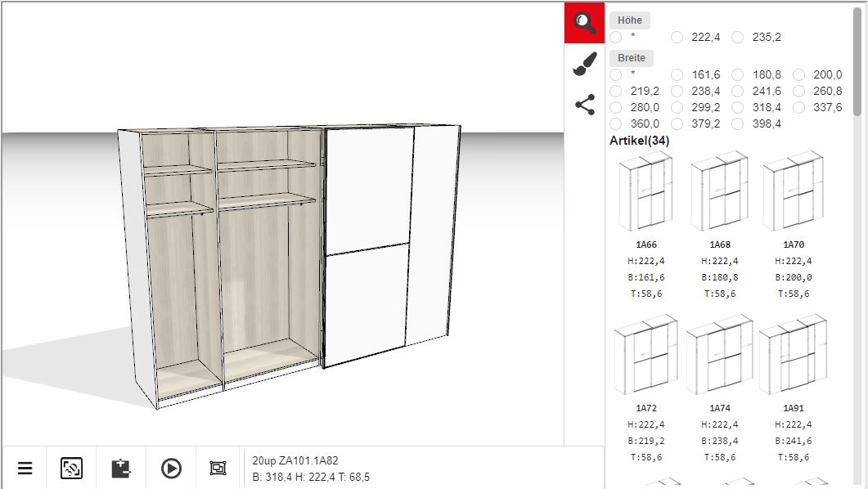Screen dimensions: 868x489
Task: Select width 318,4 radio button
Action: (x=737, y=107)
